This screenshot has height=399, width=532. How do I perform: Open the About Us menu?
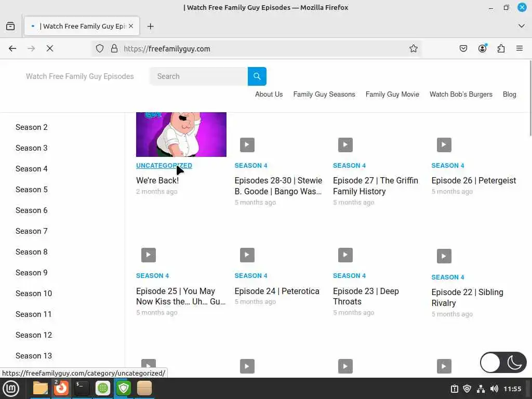click(x=269, y=95)
